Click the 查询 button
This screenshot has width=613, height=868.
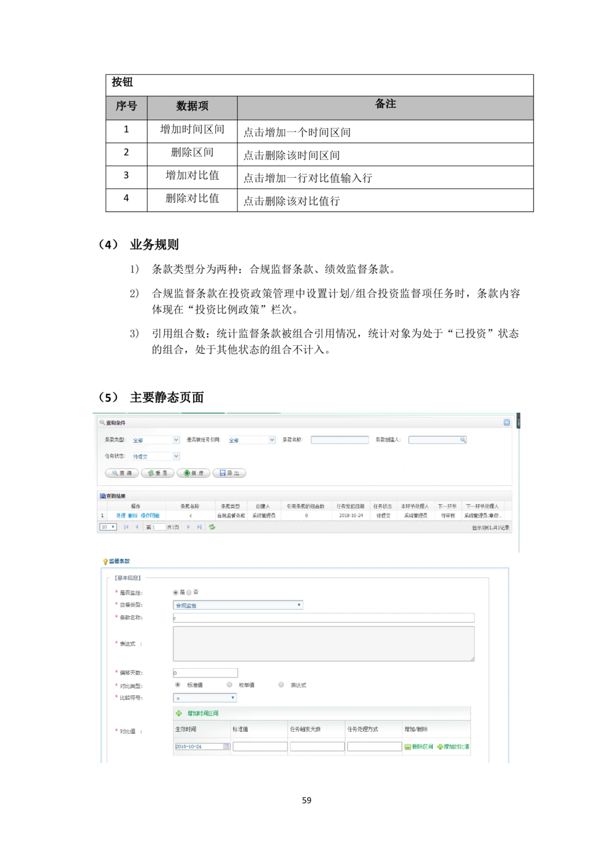click(x=121, y=473)
